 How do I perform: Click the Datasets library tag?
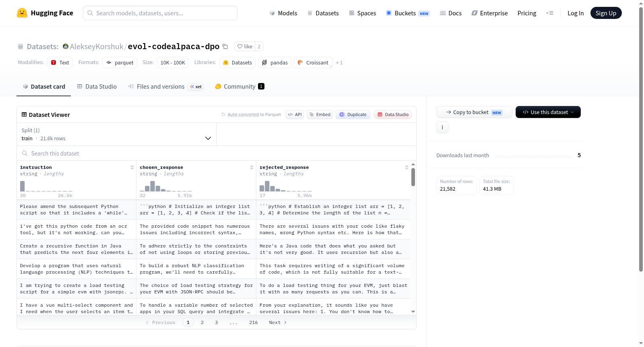click(237, 62)
